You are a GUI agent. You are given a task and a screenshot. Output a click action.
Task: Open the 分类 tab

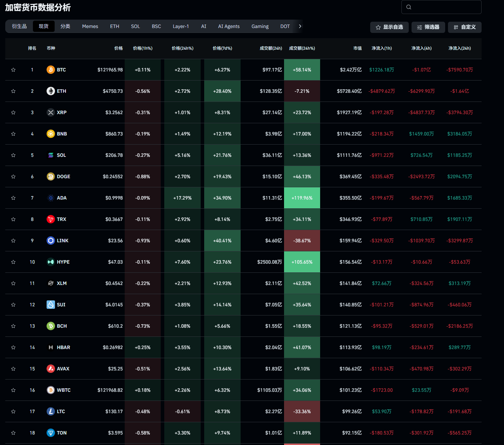[x=65, y=26]
